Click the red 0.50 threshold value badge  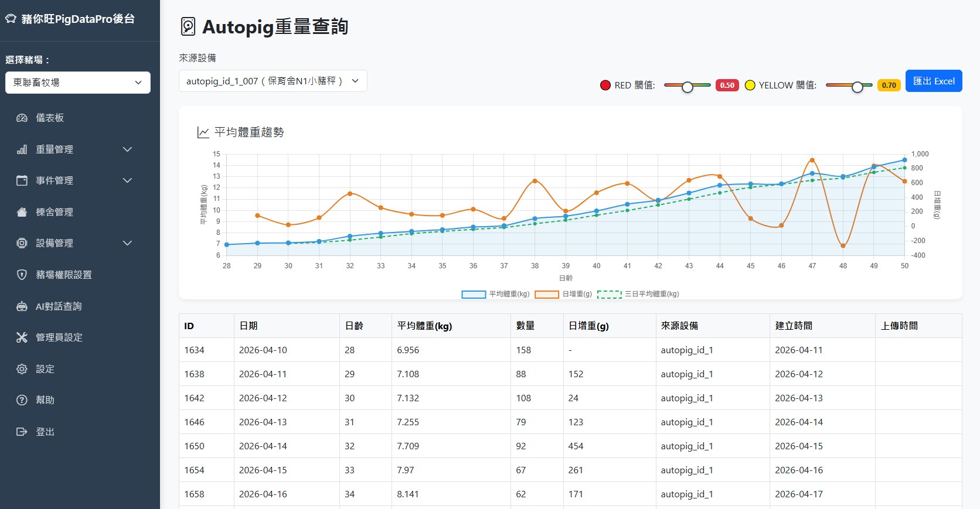tap(727, 85)
